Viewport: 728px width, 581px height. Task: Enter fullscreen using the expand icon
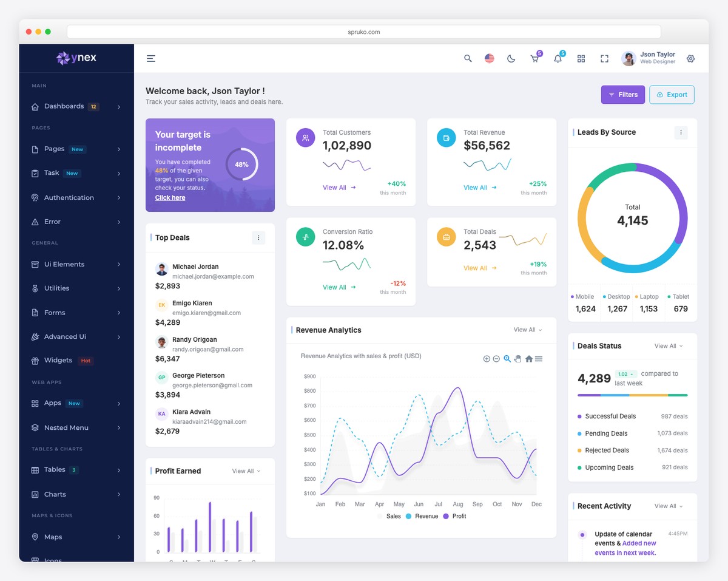click(604, 58)
